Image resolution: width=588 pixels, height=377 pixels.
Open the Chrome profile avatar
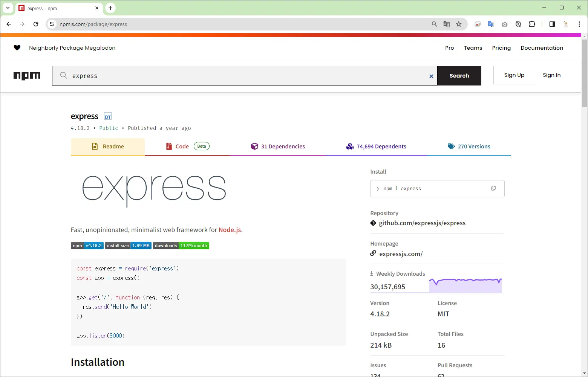[566, 24]
